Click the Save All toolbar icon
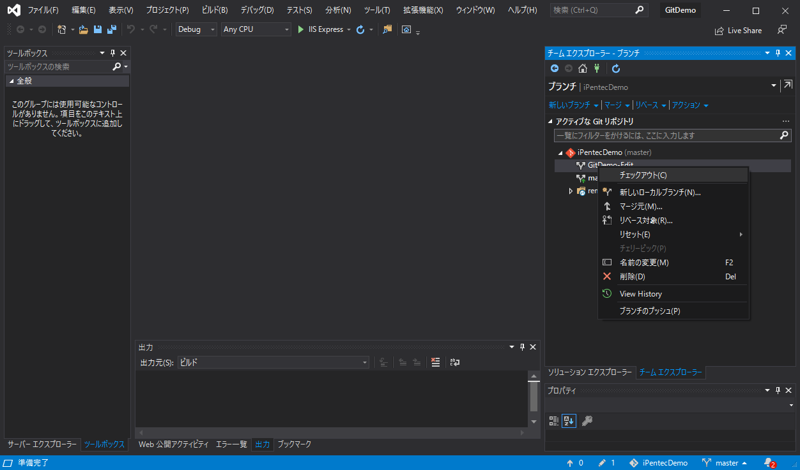The width and height of the screenshot is (800, 470). tap(111, 30)
